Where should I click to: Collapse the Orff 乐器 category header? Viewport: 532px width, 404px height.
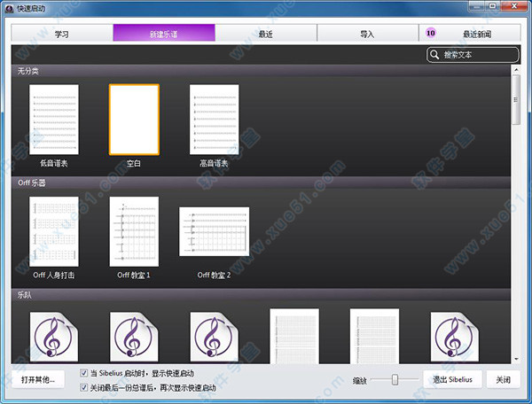pos(32,183)
